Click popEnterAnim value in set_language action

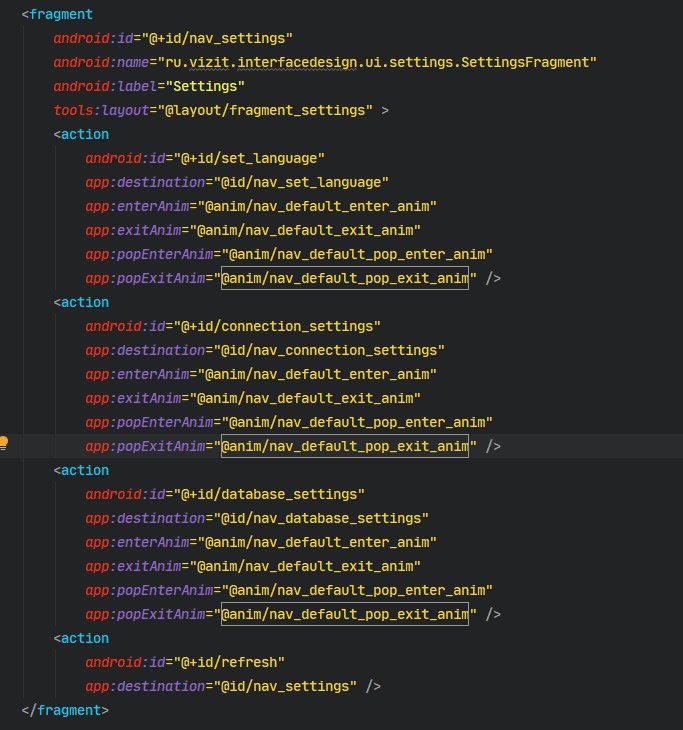click(x=357, y=255)
